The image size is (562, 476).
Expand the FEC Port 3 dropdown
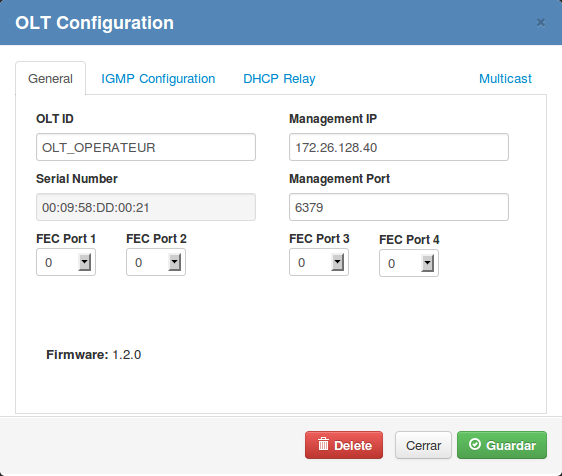coord(338,262)
